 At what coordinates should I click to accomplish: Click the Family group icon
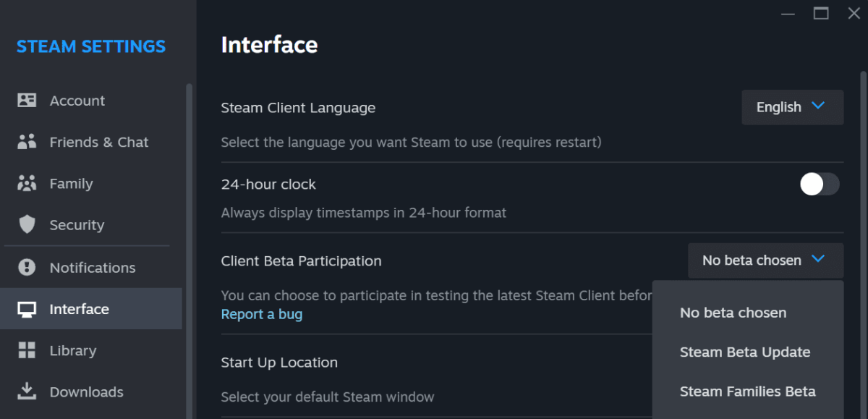tap(27, 184)
